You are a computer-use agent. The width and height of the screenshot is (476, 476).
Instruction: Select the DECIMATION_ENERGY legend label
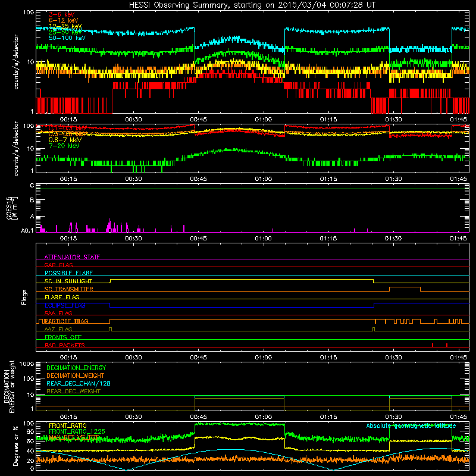(76, 368)
